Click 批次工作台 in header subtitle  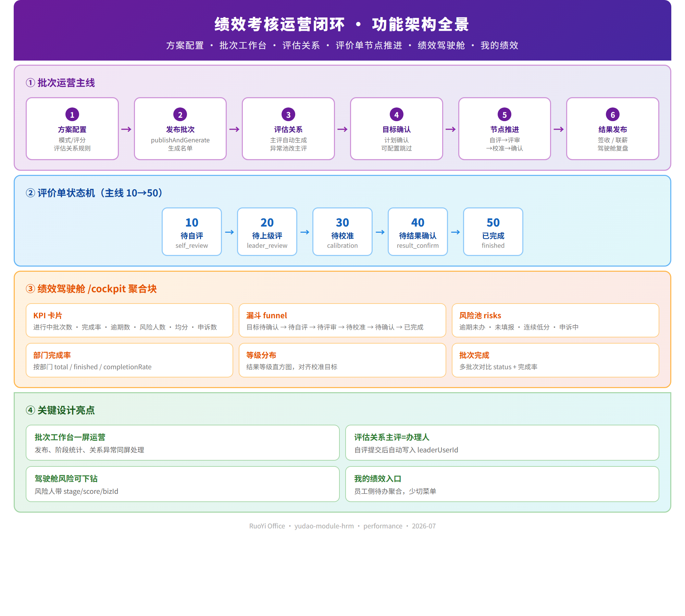click(243, 45)
